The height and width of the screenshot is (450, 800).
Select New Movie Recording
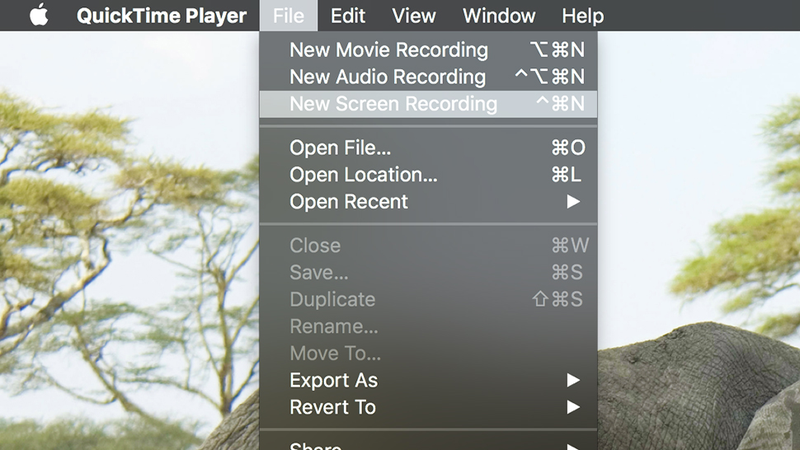click(428, 50)
